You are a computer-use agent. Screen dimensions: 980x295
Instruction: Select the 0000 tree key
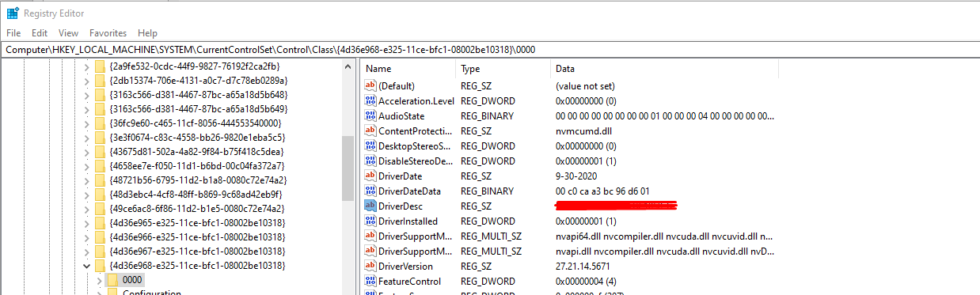coord(133,279)
